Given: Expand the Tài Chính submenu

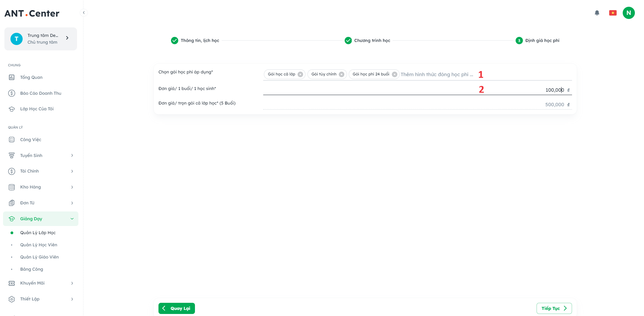Looking at the screenshot, I should 41,171.
